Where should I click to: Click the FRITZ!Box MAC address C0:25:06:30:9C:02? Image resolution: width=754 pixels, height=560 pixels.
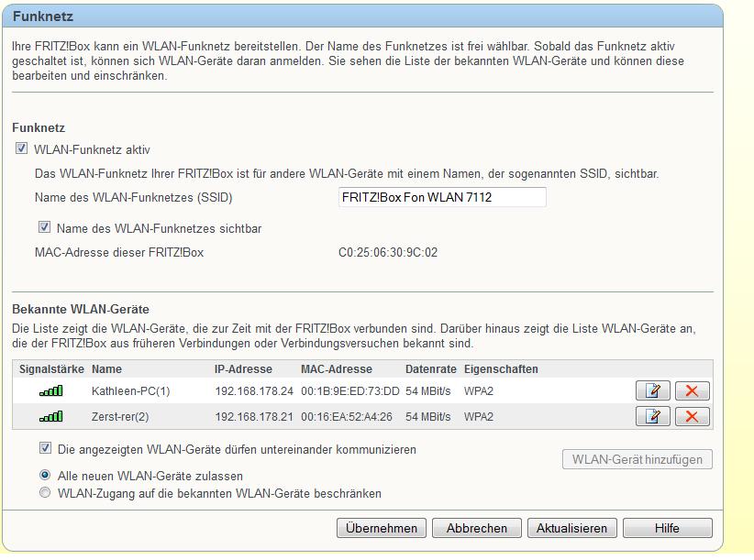(x=388, y=252)
